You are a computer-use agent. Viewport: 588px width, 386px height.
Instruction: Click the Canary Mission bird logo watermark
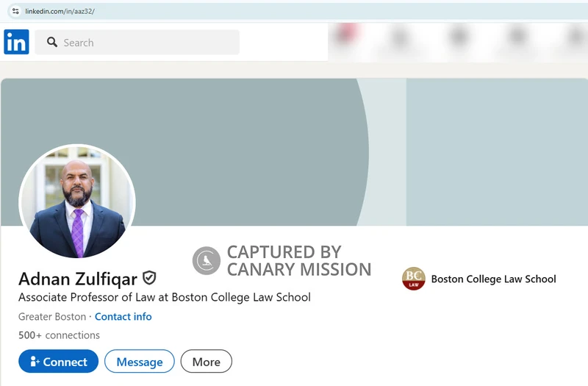207,261
